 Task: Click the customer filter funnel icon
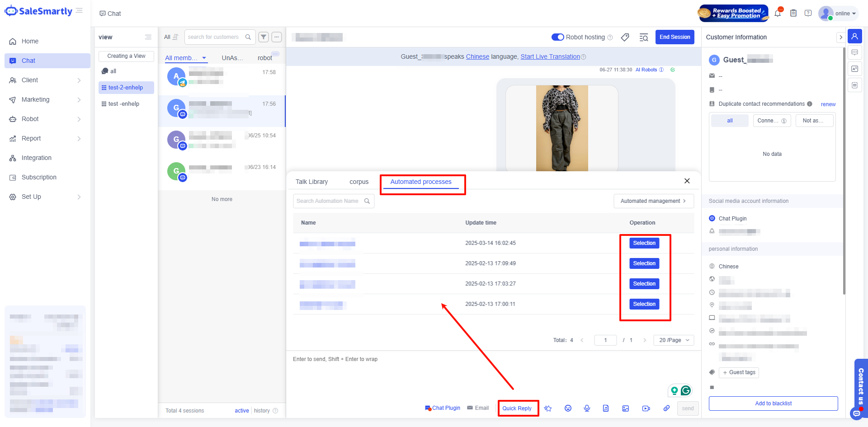[x=264, y=37]
